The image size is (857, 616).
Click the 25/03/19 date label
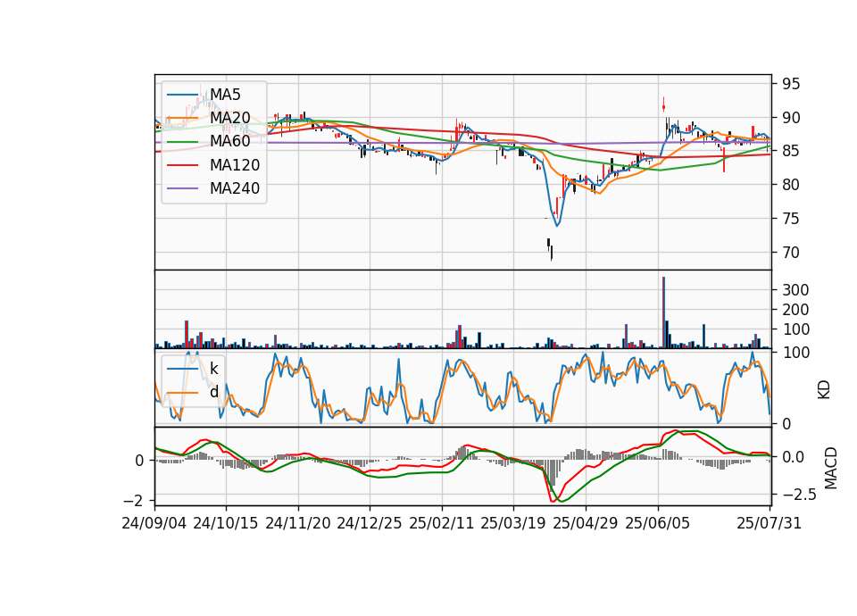513,523
